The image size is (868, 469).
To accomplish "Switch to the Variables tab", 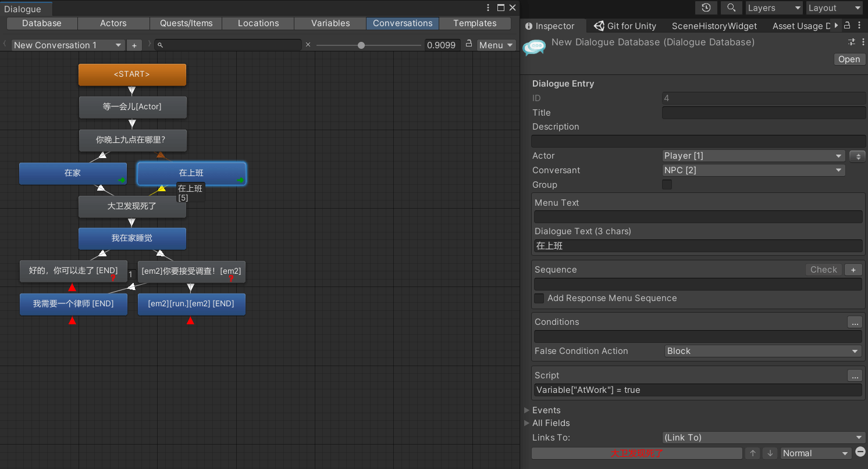I will coord(330,23).
